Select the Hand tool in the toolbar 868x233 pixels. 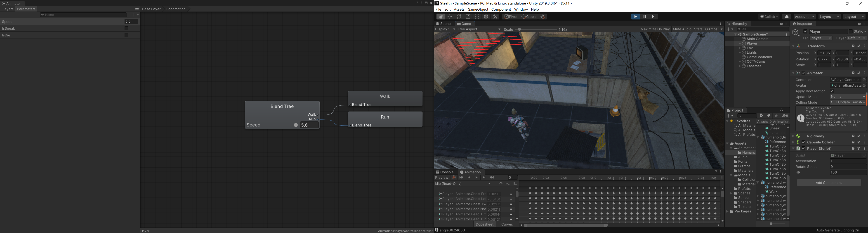pyautogui.click(x=440, y=17)
